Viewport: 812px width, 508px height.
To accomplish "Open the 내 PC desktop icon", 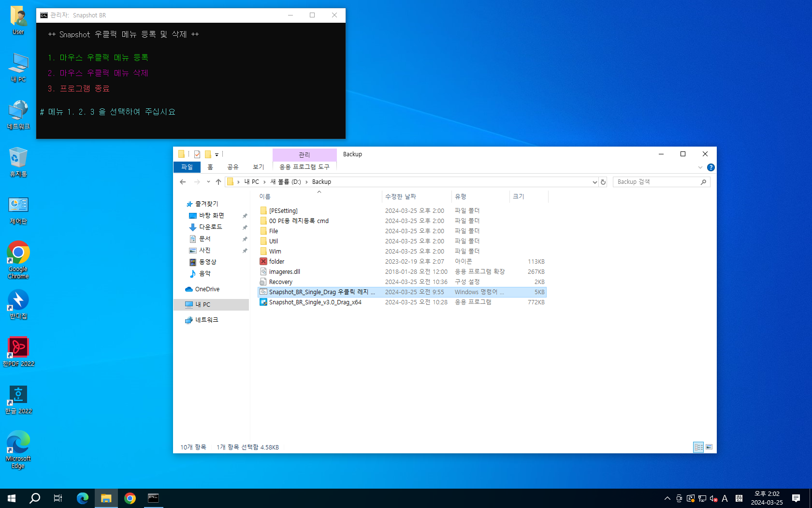I will 18,68.
